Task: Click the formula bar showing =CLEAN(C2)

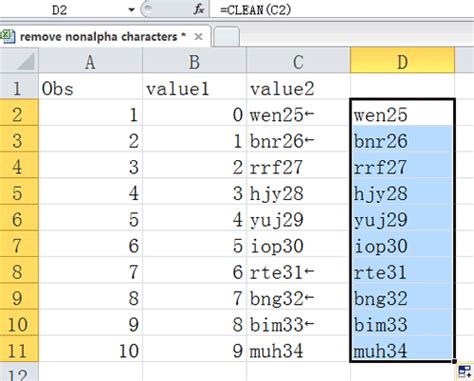Action: click(x=342, y=10)
